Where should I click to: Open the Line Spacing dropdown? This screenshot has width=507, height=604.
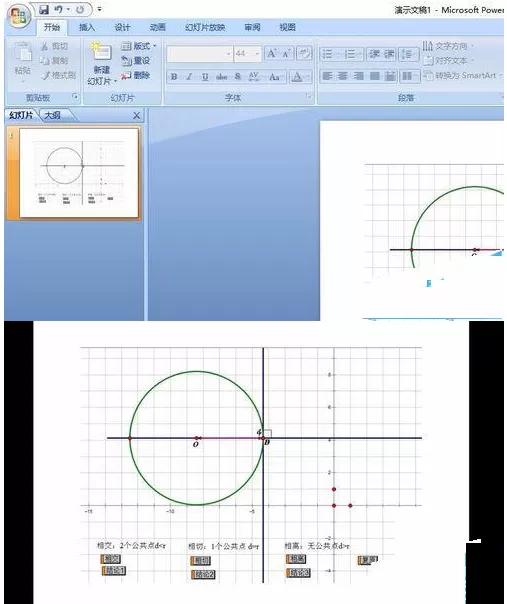409,54
